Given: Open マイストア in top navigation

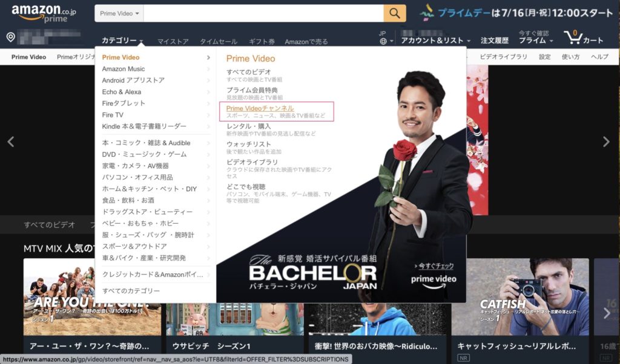Looking at the screenshot, I should pos(173,42).
